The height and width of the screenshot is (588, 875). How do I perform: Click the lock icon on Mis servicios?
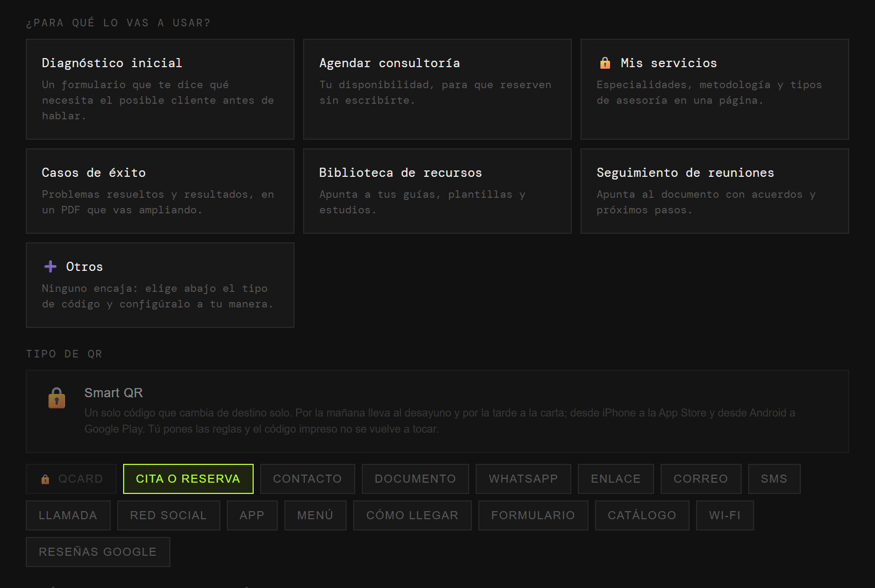(605, 63)
